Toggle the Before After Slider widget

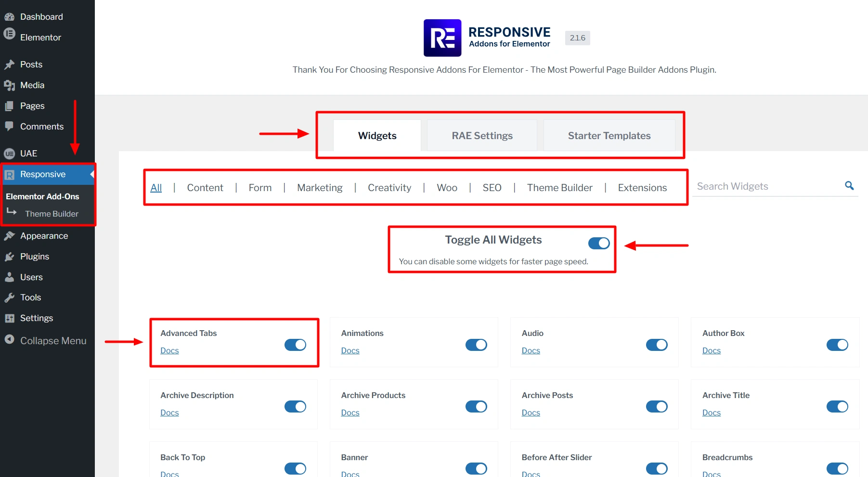657,469
